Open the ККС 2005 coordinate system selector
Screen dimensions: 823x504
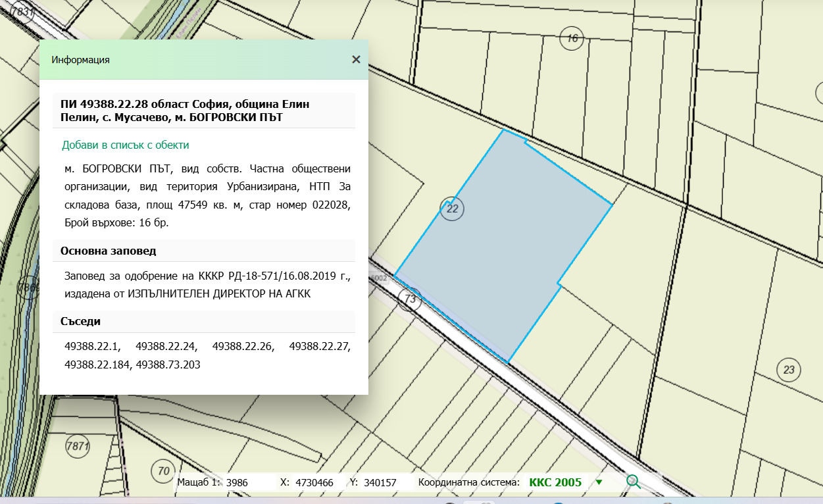point(555,482)
